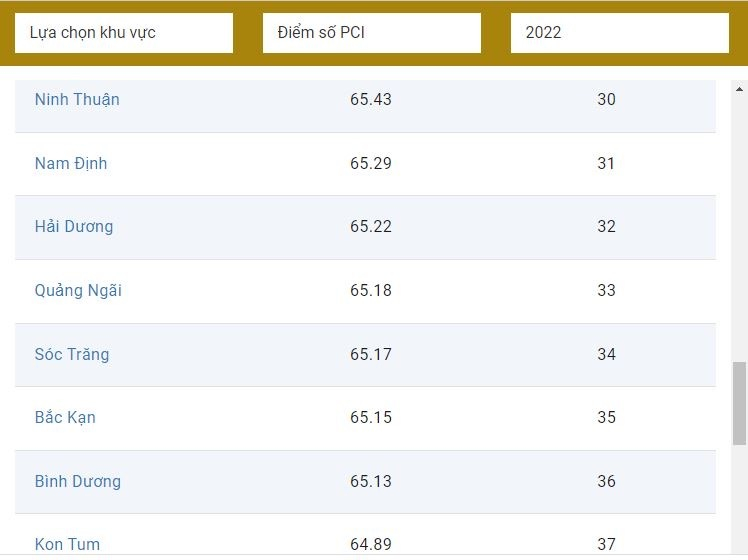
Task: Click the vertical scrollbar thumb
Action: 739,402
